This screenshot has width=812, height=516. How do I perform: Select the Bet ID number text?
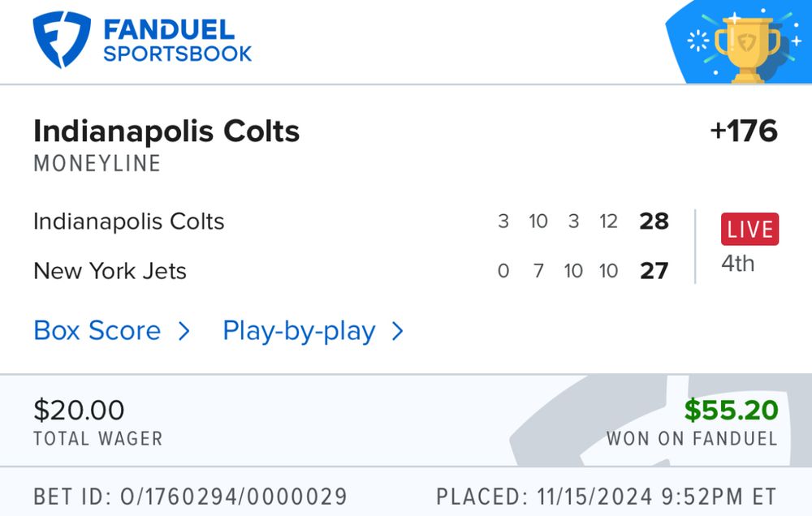tap(190, 497)
